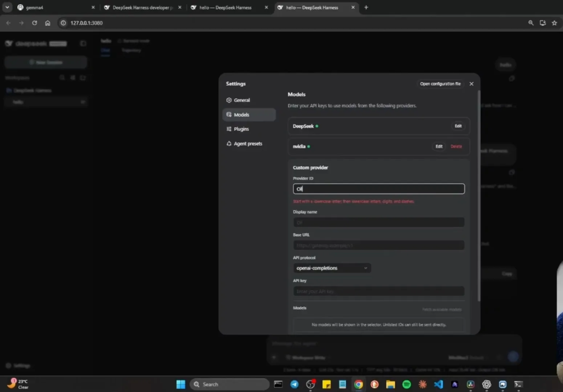563x392 pixels.
Task: Select the Models settings section
Action: tap(249, 115)
